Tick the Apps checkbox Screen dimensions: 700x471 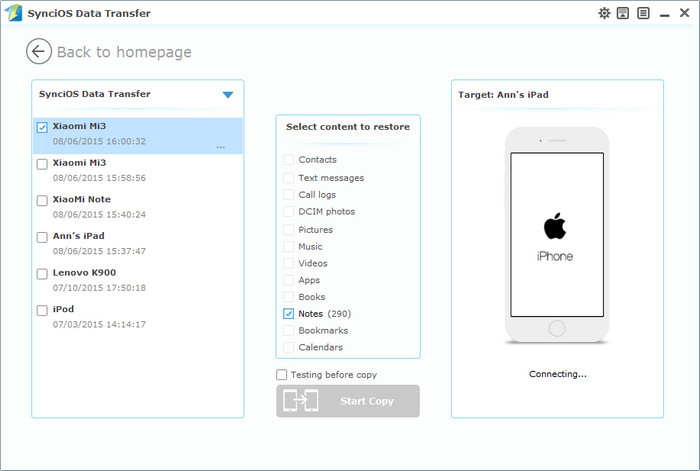coord(288,280)
